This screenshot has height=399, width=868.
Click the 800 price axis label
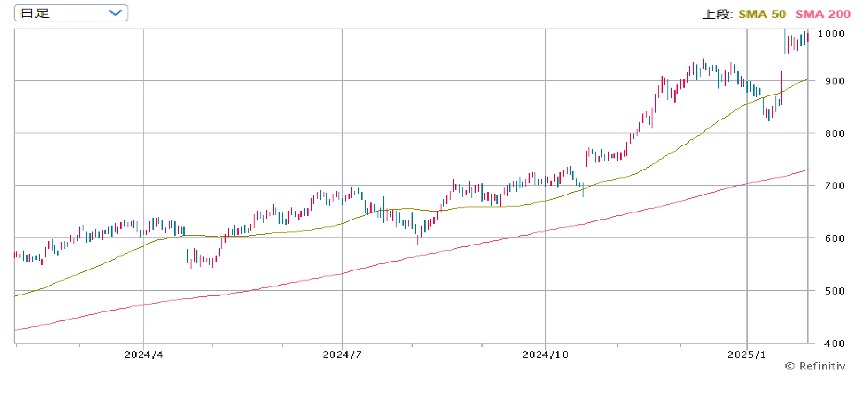(x=834, y=134)
